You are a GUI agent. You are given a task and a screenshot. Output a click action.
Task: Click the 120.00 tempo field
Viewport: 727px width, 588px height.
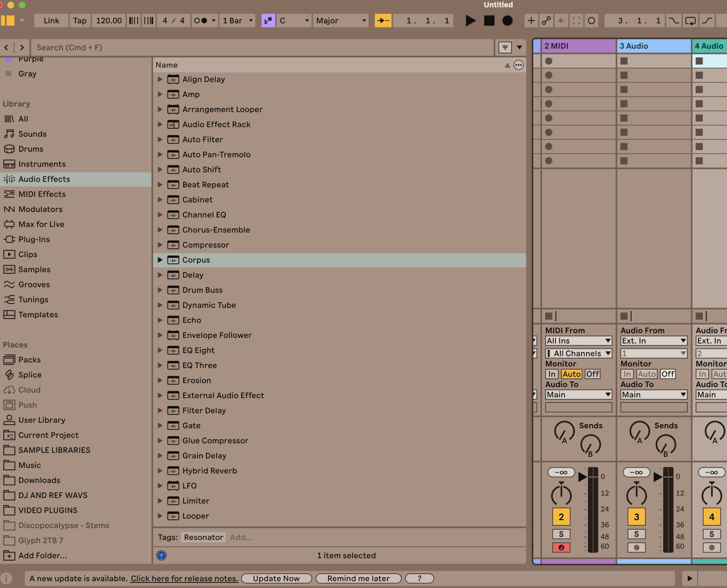[109, 21]
